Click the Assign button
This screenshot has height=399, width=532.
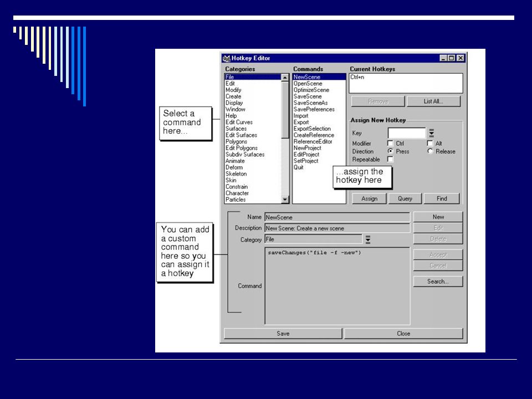369,198
